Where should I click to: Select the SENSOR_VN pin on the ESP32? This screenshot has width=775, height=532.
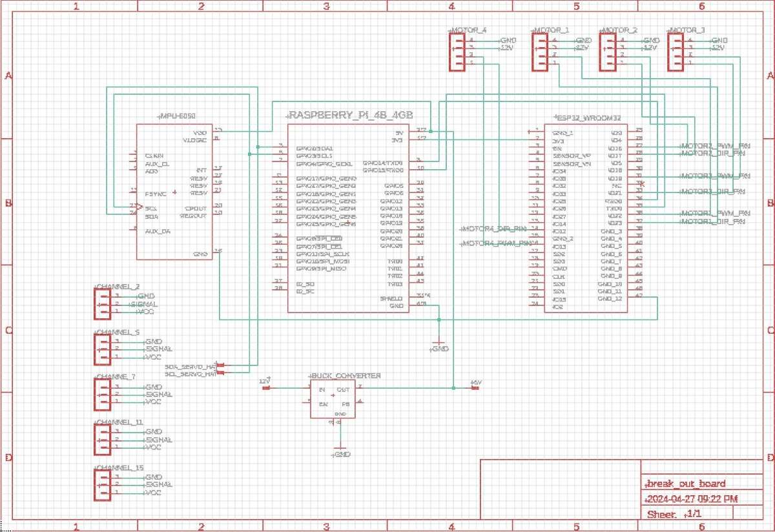tap(572, 163)
